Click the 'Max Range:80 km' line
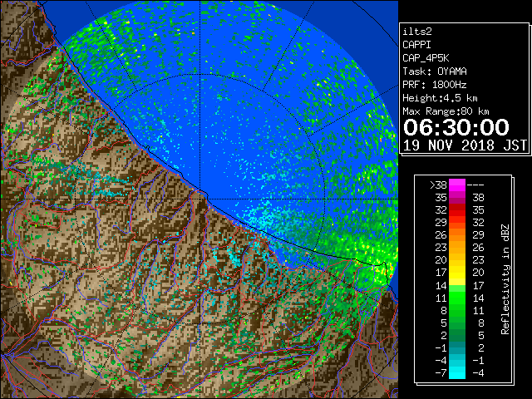This screenshot has width=532, height=399. click(446, 111)
